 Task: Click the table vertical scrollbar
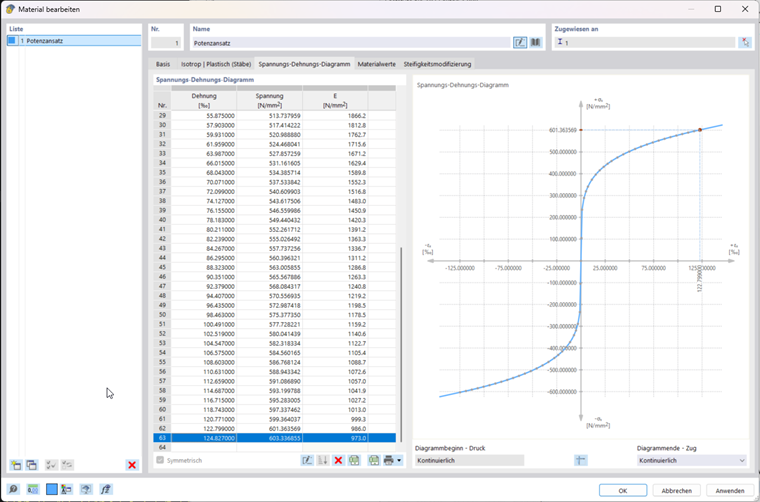(401, 344)
